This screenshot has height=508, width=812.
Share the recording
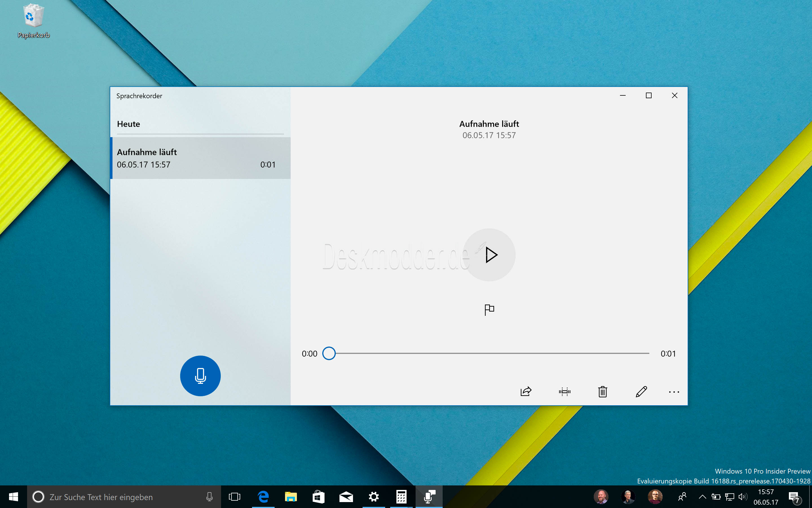click(526, 391)
